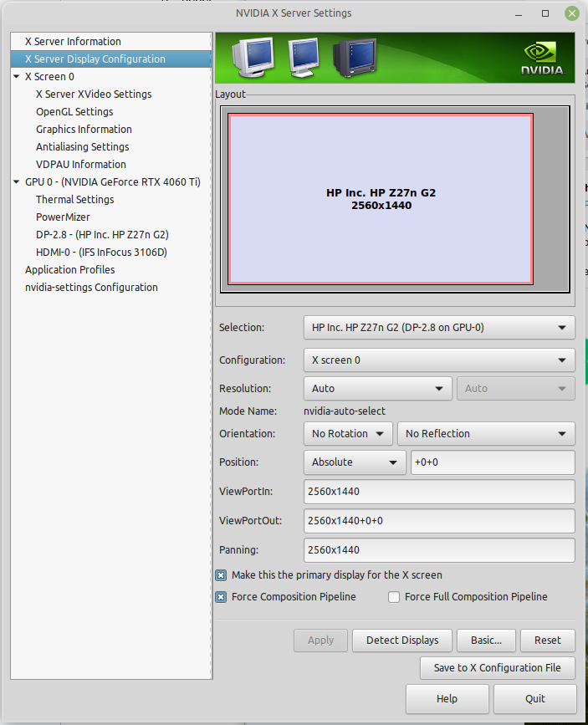Viewport: 588px width, 725px height.
Task: Click the Reset button
Action: pyautogui.click(x=548, y=641)
